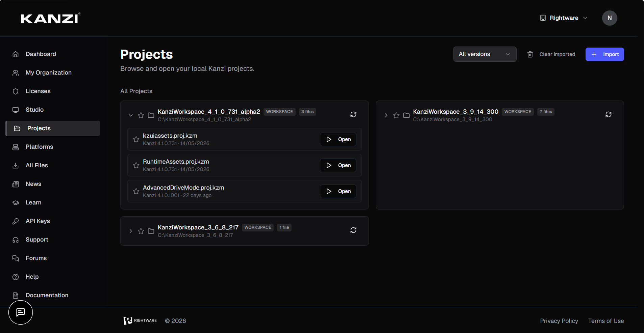Click the 1 file badge
644x333 pixels.
[x=284, y=227]
